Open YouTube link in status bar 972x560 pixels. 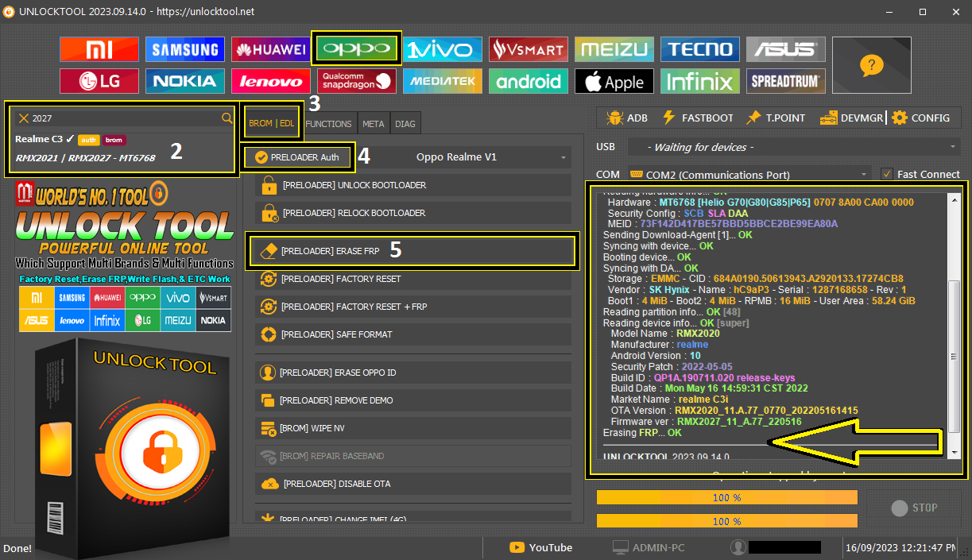[x=541, y=547]
